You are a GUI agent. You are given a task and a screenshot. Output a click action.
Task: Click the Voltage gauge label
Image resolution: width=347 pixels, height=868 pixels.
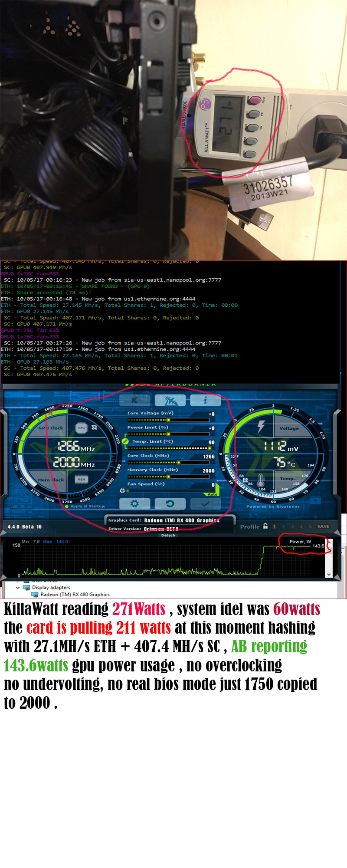tap(289, 428)
